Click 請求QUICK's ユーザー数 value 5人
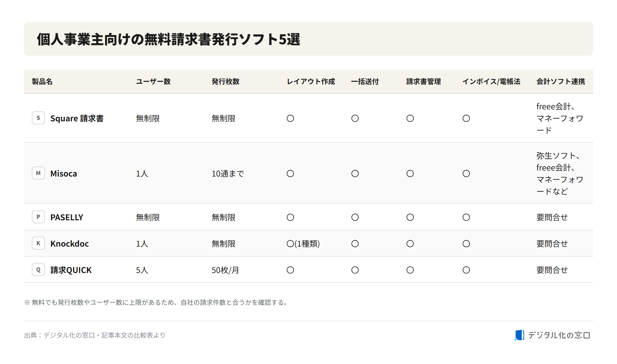The height and width of the screenshot is (364, 617). [142, 270]
